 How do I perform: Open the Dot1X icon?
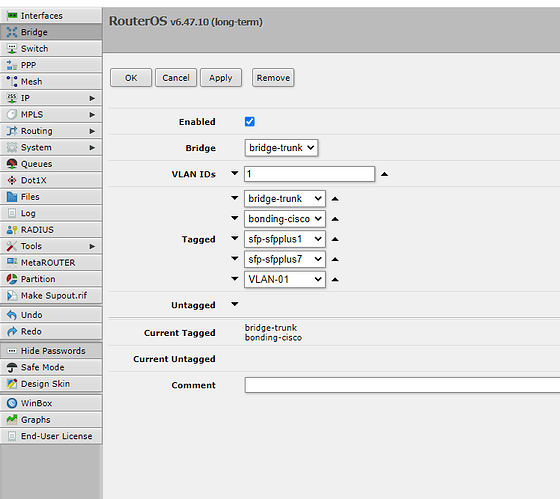[12, 180]
